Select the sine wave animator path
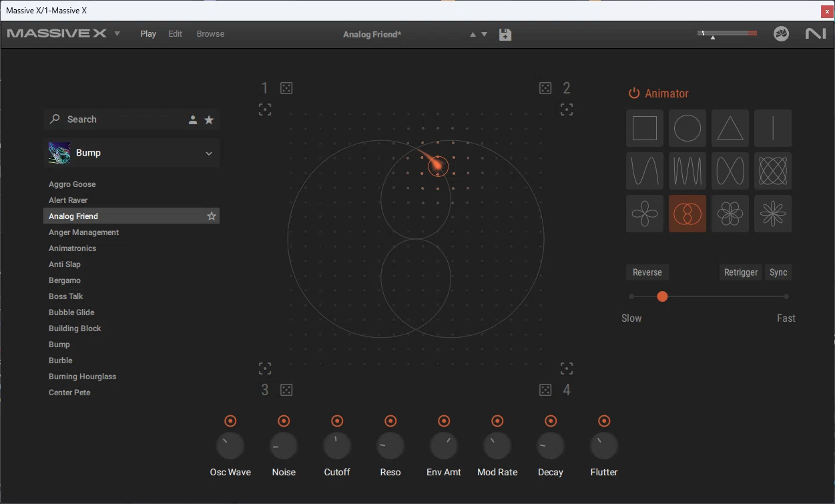 coord(645,171)
